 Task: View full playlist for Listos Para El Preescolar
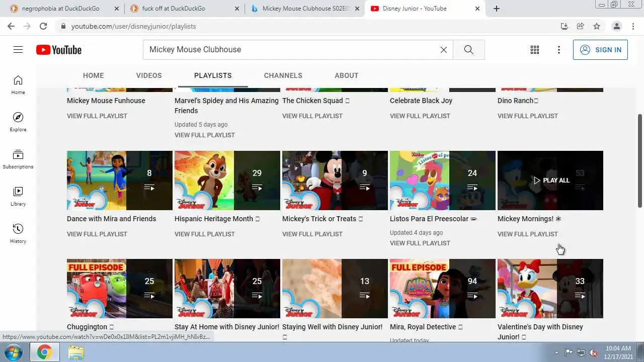[420, 243]
